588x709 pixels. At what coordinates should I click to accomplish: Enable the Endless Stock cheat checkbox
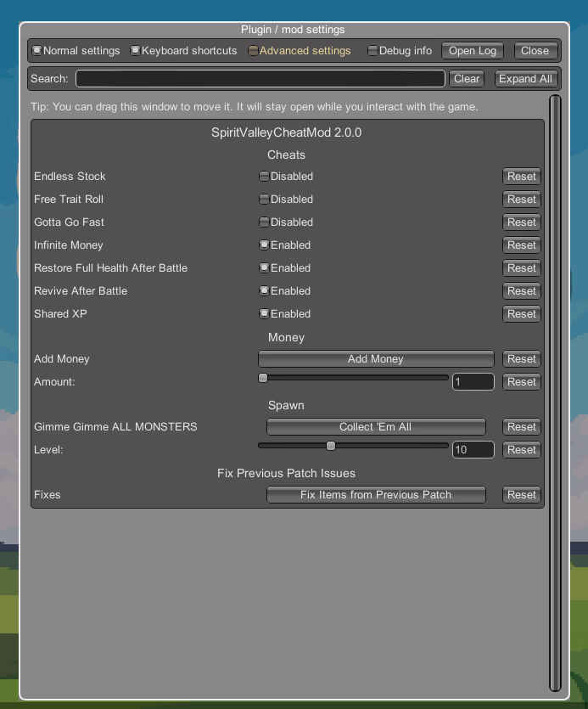point(264,177)
